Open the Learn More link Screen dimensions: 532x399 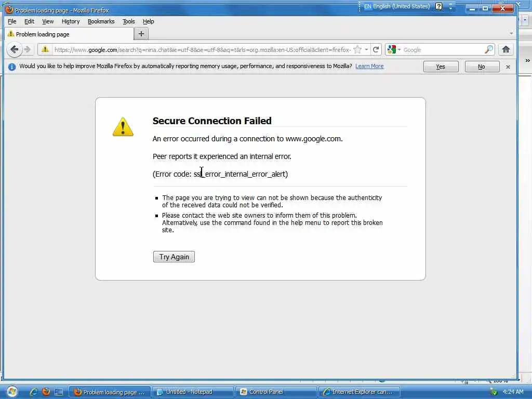(369, 66)
